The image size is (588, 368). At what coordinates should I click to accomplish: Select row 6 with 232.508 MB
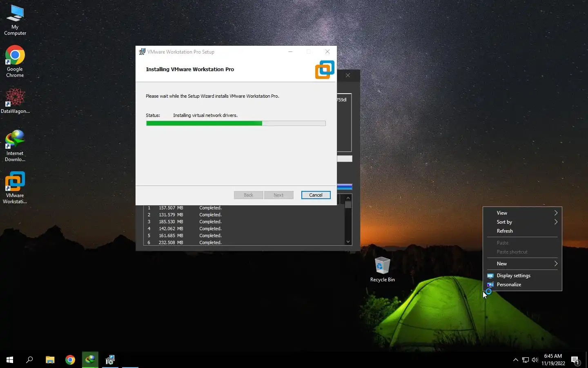244,242
